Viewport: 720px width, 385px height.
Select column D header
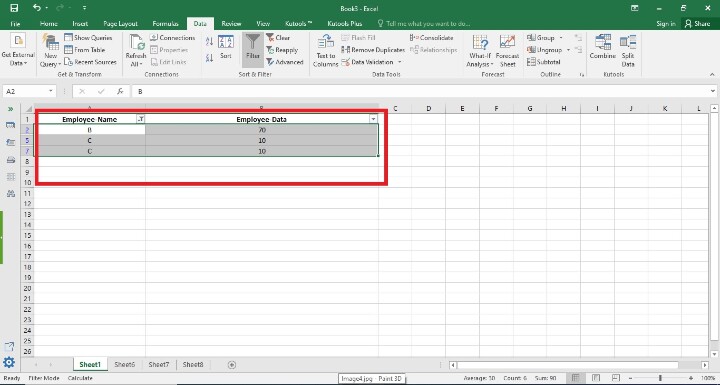[x=428, y=108]
